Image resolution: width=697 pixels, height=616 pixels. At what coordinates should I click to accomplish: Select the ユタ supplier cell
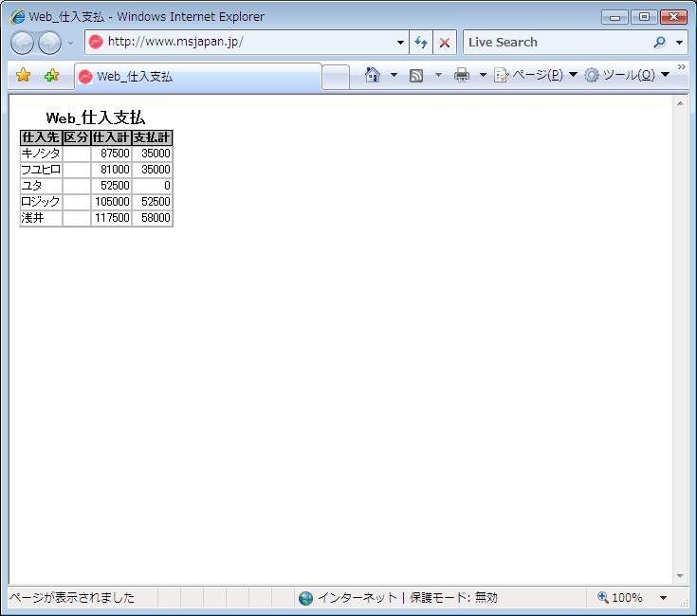pyautogui.click(x=41, y=186)
